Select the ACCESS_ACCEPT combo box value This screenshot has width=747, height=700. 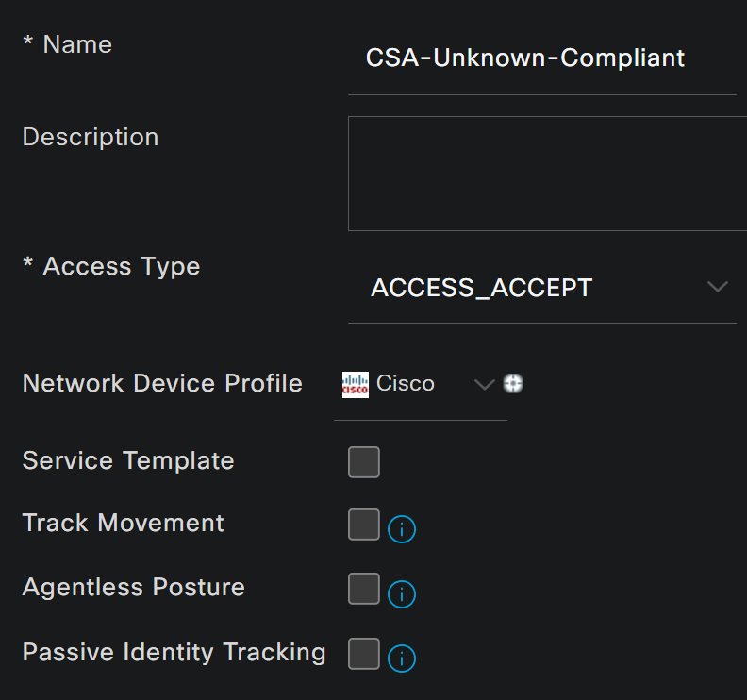[x=542, y=288]
